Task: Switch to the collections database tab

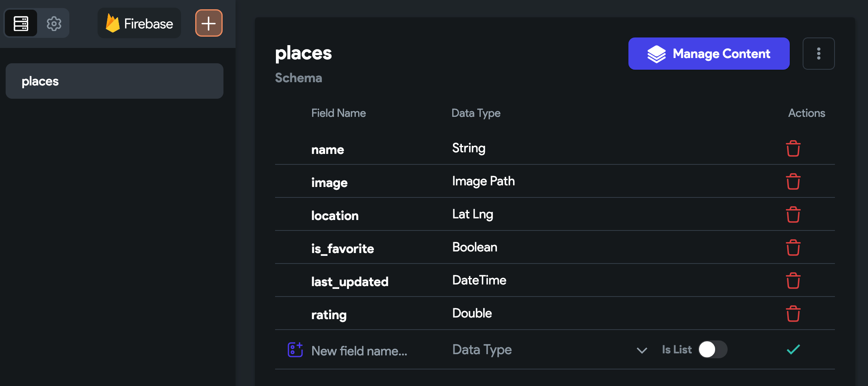Action: (x=21, y=24)
